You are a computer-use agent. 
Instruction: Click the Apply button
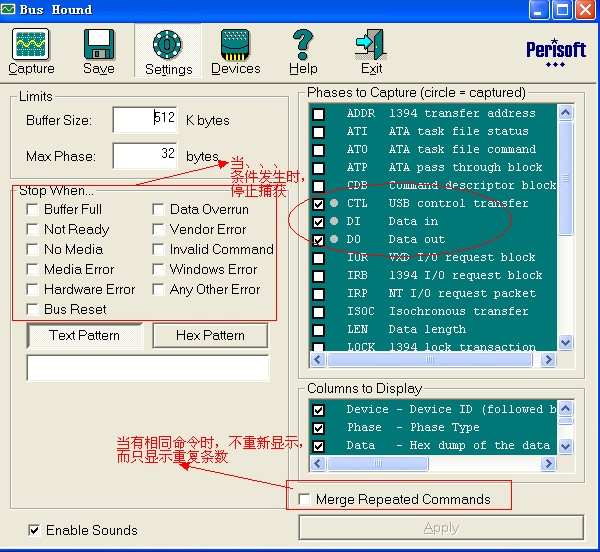(x=441, y=528)
